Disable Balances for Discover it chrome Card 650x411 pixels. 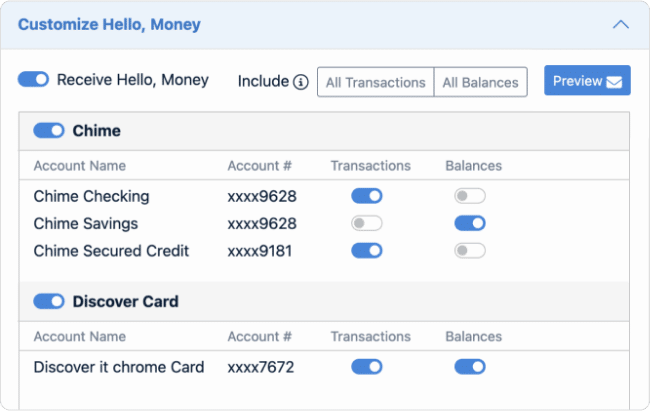click(x=470, y=367)
